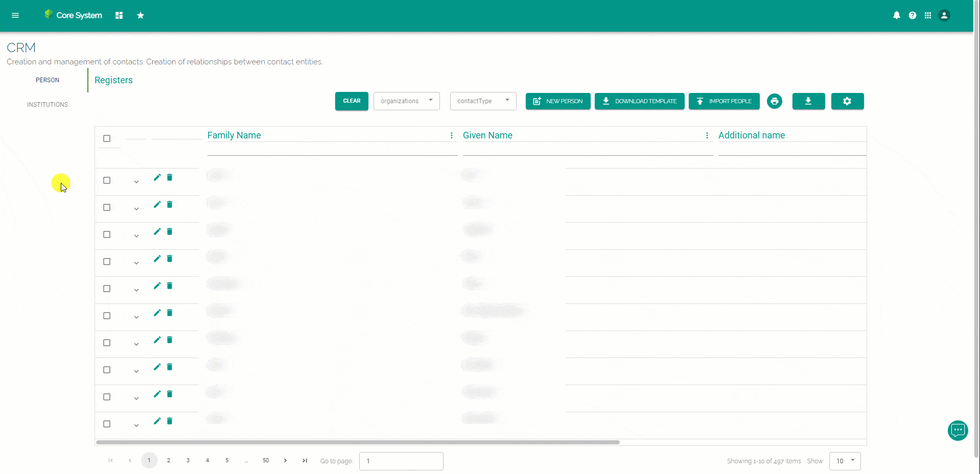
Task: Select the PERSON tab
Action: point(47,80)
